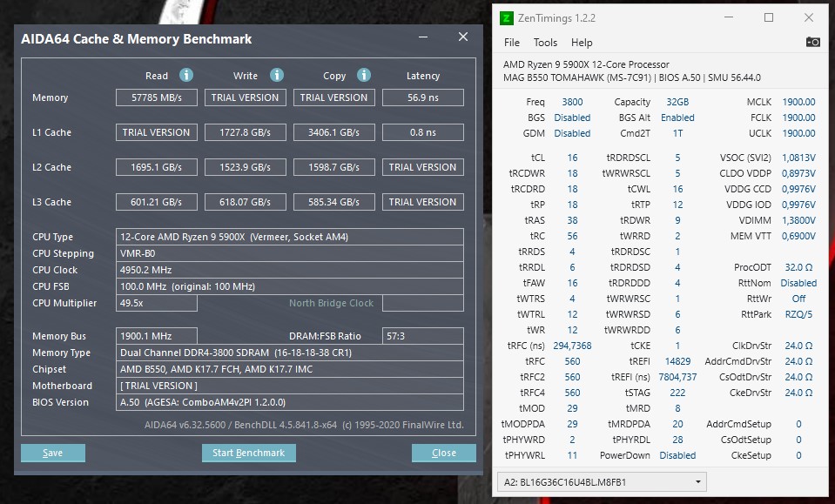Click the CPU FSB 100.0 MHz field

[290, 286]
